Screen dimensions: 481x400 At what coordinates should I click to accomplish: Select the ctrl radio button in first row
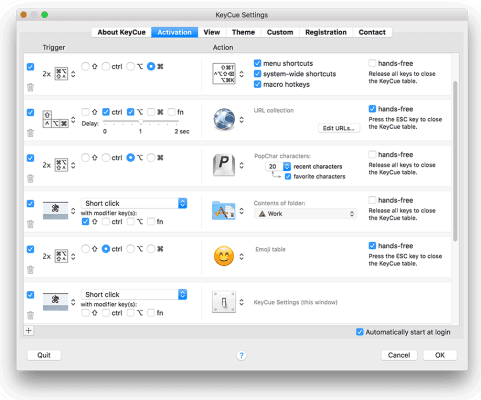pos(106,66)
